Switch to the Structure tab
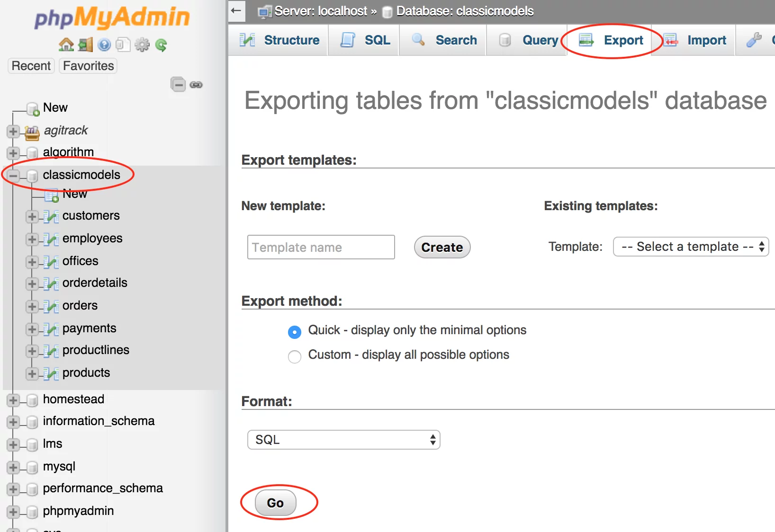Viewport: 775px width, 532px height. click(279, 40)
